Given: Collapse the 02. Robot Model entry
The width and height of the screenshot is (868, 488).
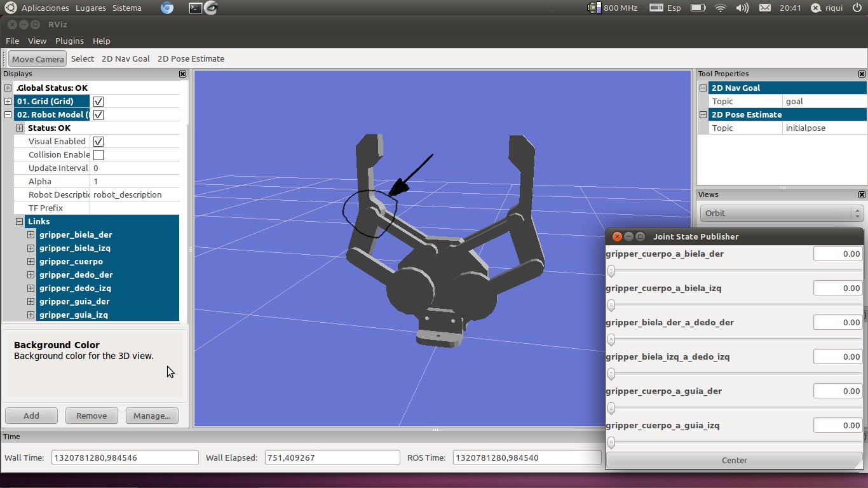Looking at the screenshot, I should click(x=8, y=114).
